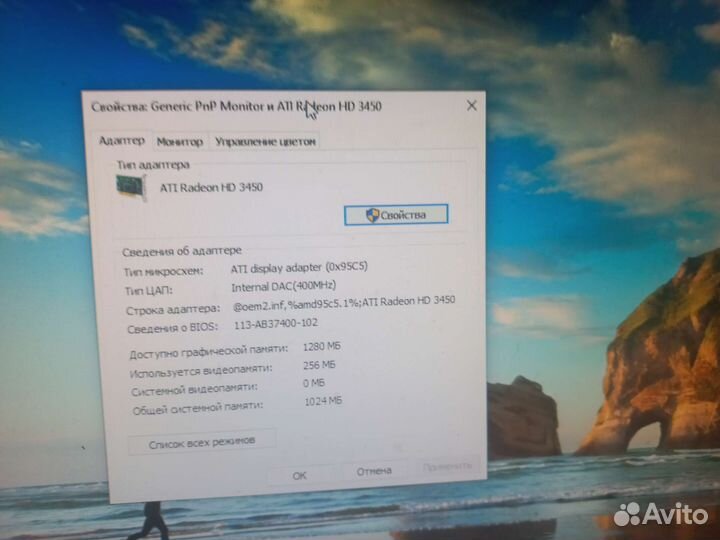Open adapter Свойства with the shield button
Viewport: 720px width, 540px height.
click(x=396, y=215)
